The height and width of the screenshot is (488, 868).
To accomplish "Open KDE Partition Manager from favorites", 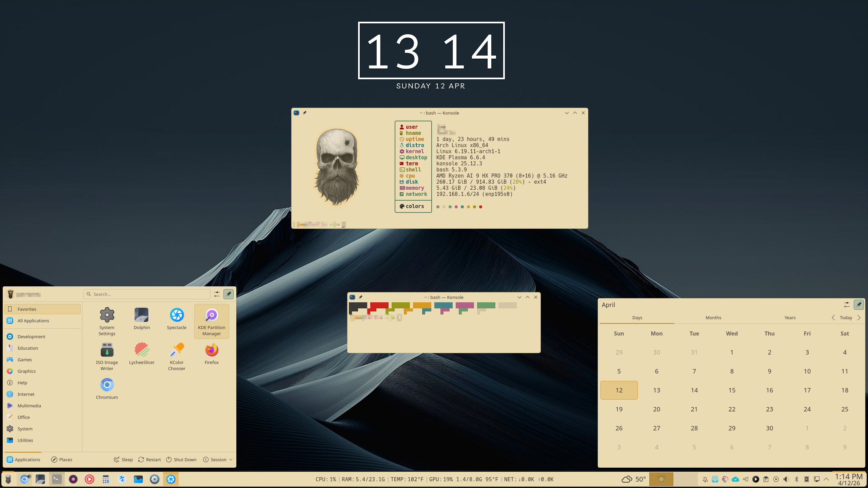I will (212, 321).
